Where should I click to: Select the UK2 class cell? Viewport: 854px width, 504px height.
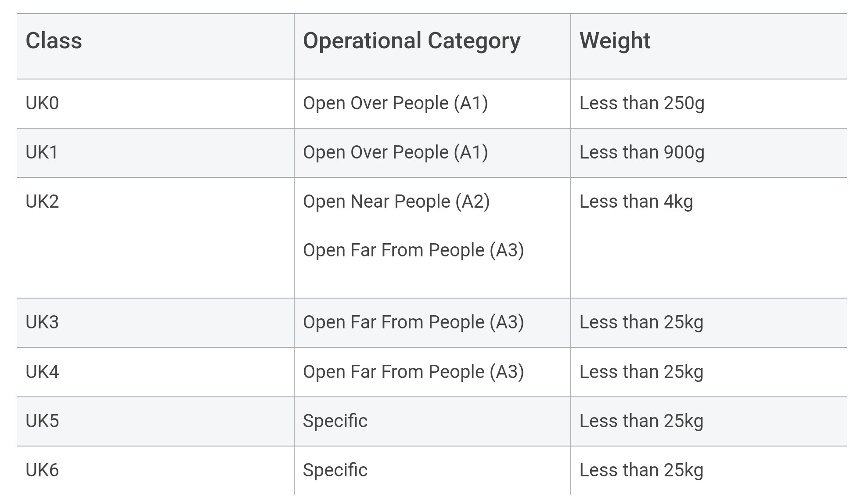tap(42, 202)
